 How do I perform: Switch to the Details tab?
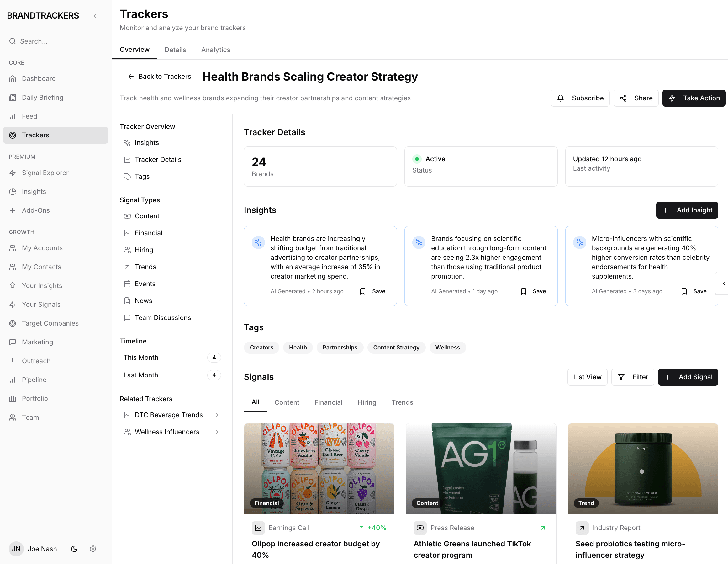pyautogui.click(x=175, y=50)
